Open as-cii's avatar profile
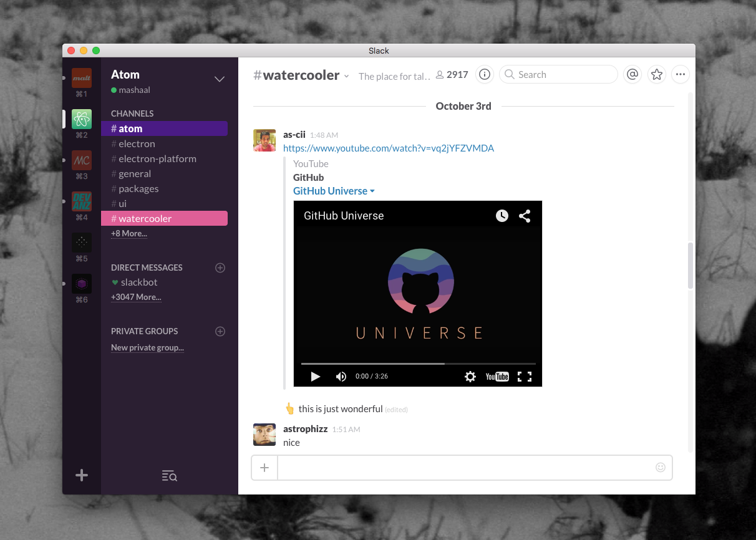Image resolution: width=756 pixels, height=540 pixels. [264, 140]
